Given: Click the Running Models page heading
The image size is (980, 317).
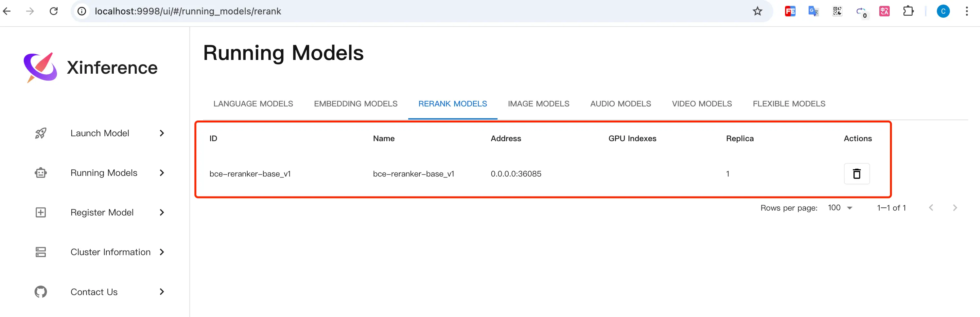Looking at the screenshot, I should click(283, 53).
